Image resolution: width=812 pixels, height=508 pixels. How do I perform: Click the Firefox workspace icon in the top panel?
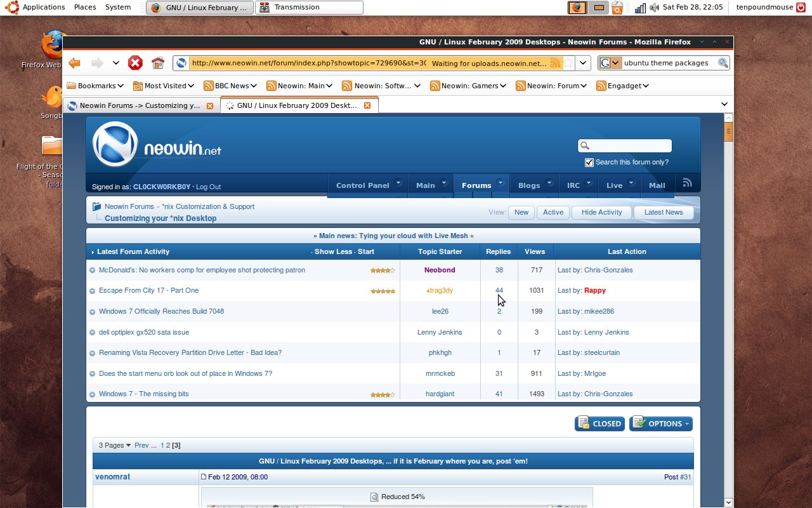coord(577,8)
